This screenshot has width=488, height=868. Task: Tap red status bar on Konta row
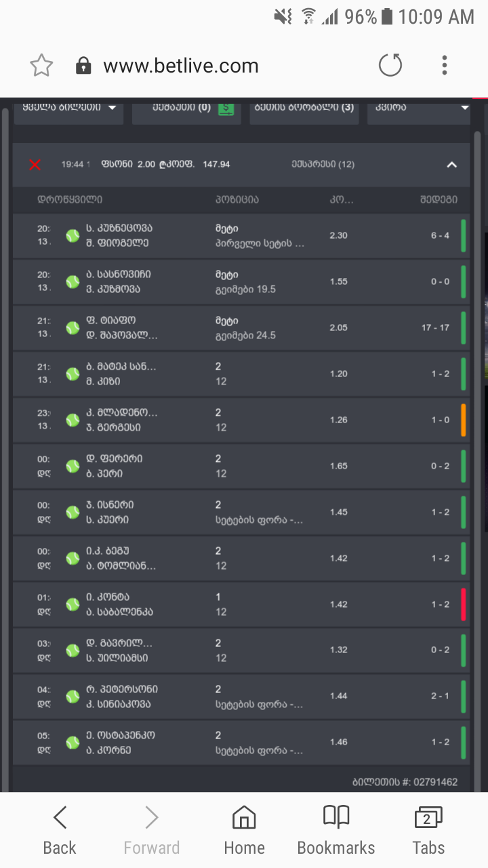coord(464,604)
